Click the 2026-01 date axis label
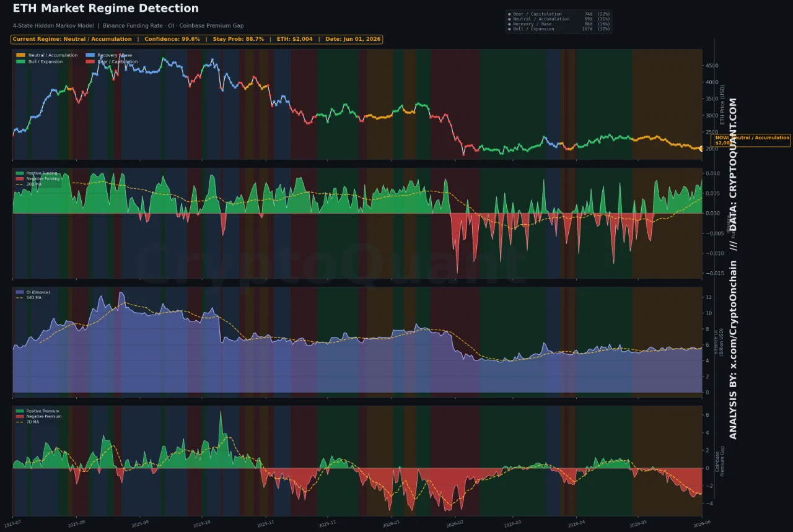Screen dimensions: 793x532 pos(392,523)
